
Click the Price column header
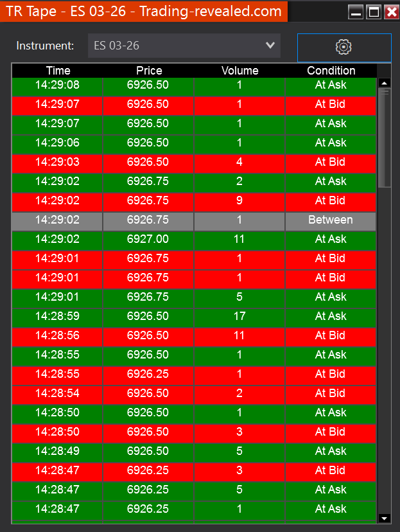(x=149, y=71)
